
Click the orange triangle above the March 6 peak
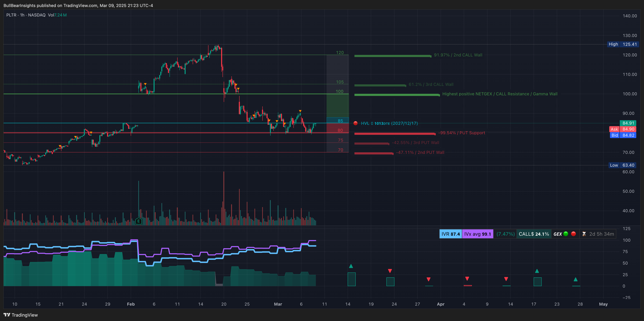pos(300,111)
